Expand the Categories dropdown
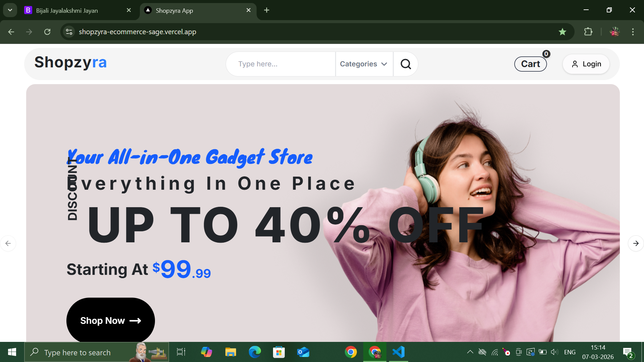The image size is (644, 362). pos(364,64)
